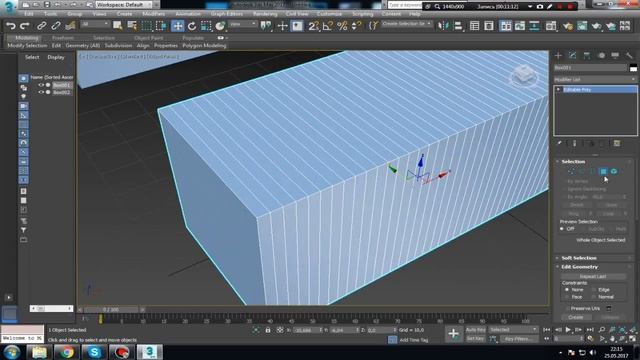
Task: Click the Unlink Selection icon
Action: 56,26
